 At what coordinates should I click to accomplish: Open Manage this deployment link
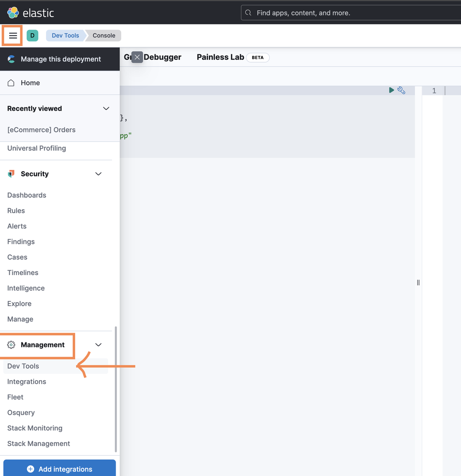coord(60,59)
